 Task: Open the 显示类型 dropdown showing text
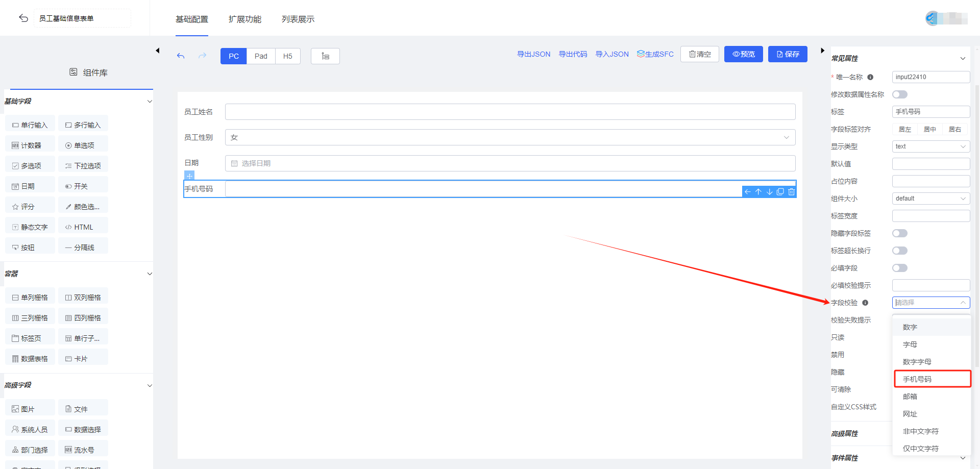930,146
